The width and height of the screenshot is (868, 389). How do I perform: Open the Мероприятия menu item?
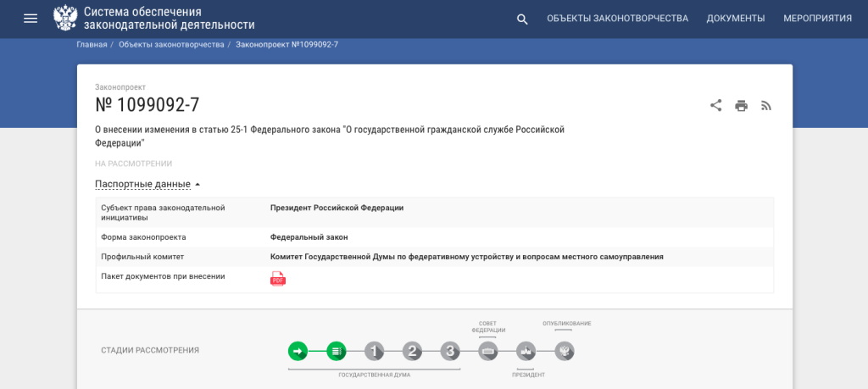pyautogui.click(x=816, y=19)
